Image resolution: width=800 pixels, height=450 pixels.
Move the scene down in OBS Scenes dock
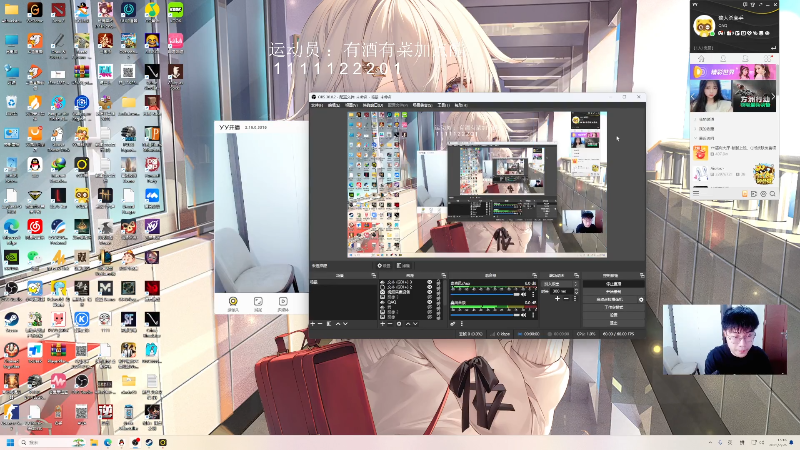tap(345, 324)
